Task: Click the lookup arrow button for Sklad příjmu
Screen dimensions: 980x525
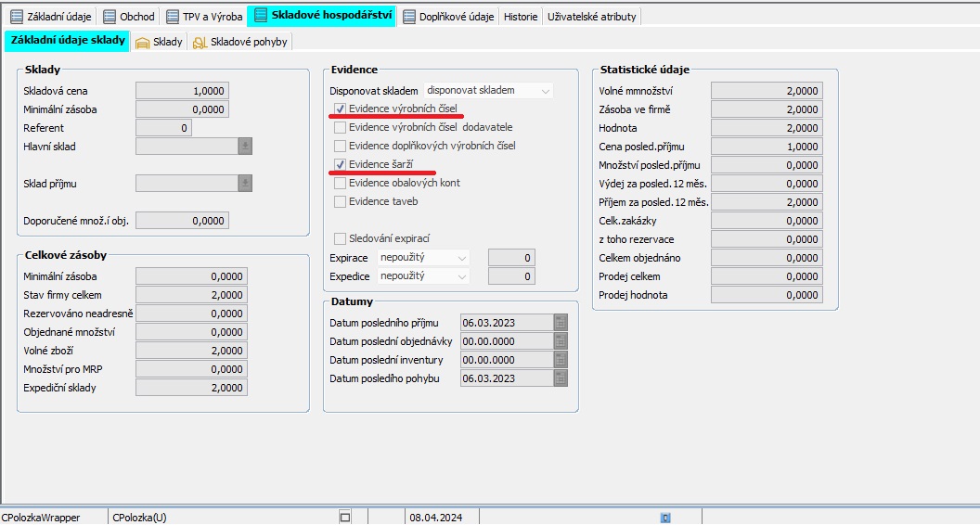Action: tap(245, 184)
